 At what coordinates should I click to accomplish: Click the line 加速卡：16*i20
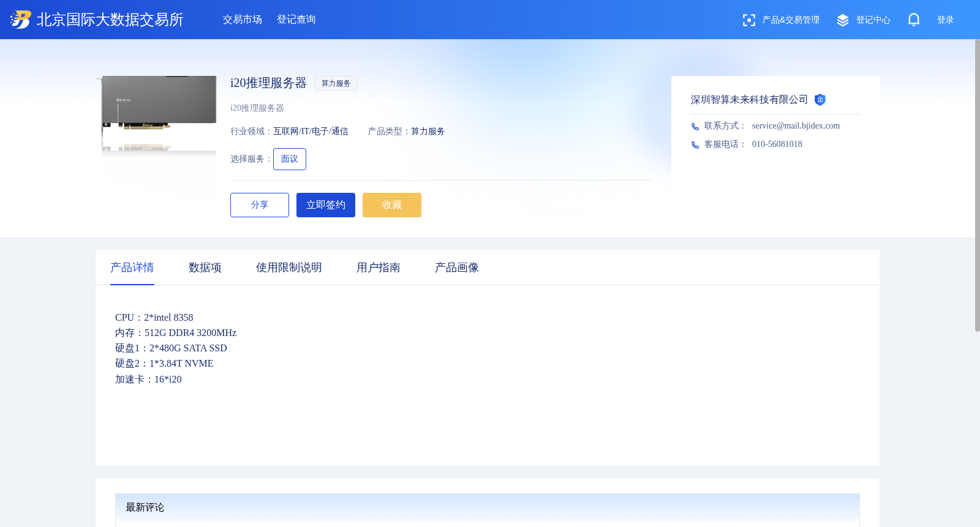point(148,379)
